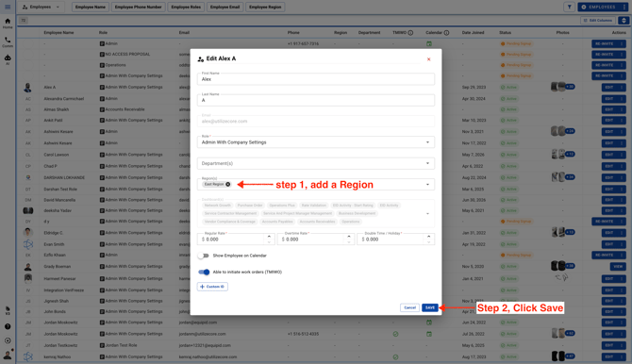Expand the Region(s) dropdown arrow

(x=427, y=185)
